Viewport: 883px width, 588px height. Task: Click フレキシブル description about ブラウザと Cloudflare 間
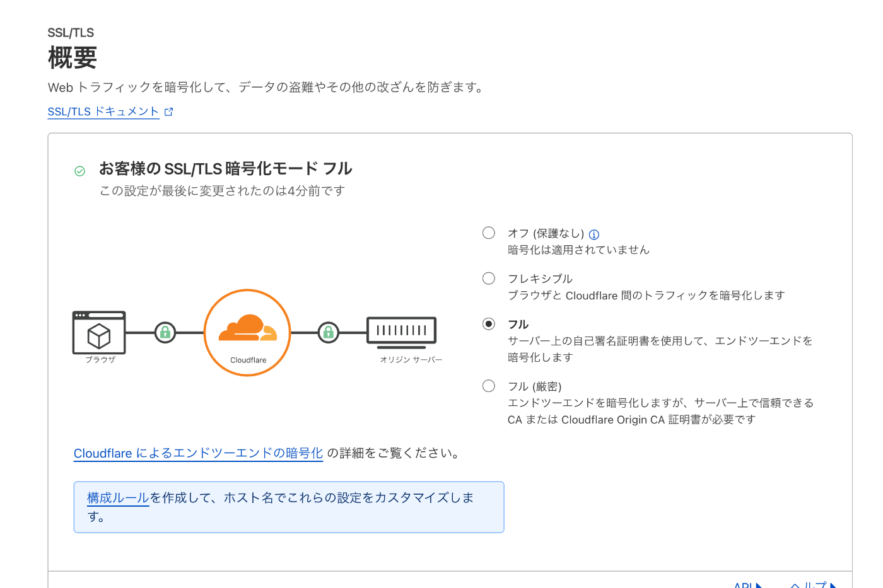(x=646, y=295)
